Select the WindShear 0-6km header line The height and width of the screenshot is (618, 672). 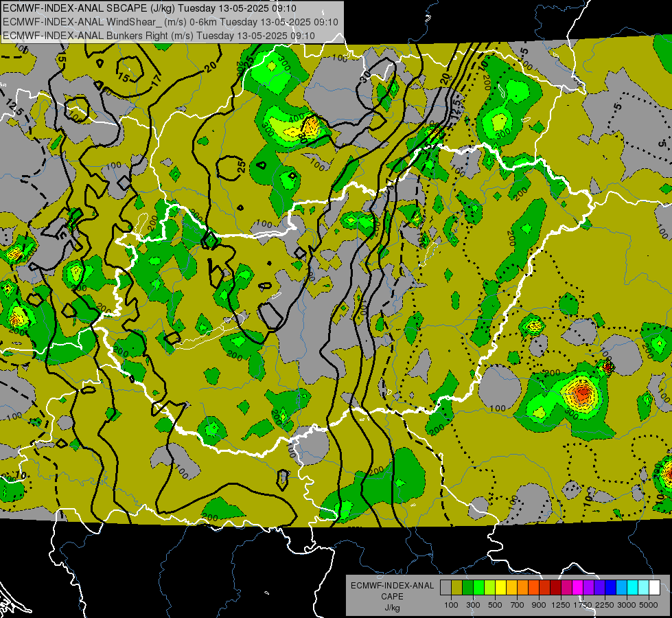(x=170, y=22)
